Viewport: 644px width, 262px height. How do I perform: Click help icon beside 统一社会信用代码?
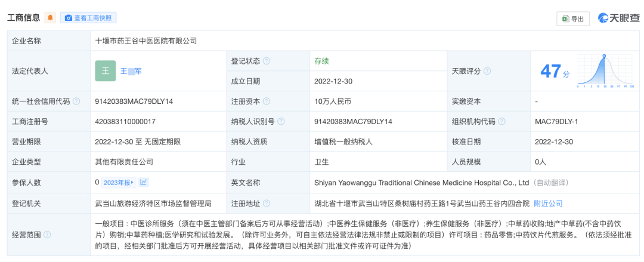point(76,101)
